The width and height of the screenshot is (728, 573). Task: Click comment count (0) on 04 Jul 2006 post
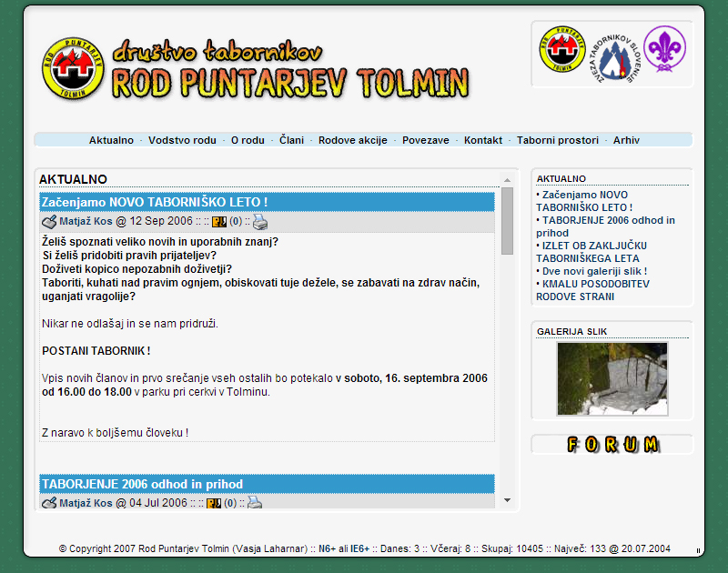click(x=230, y=503)
